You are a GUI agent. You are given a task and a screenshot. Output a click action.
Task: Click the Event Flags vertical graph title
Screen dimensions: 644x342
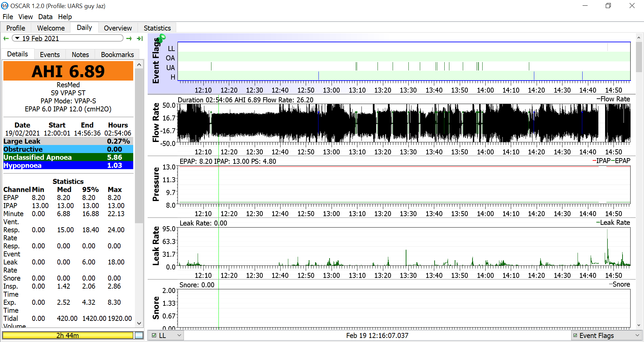click(x=156, y=60)
